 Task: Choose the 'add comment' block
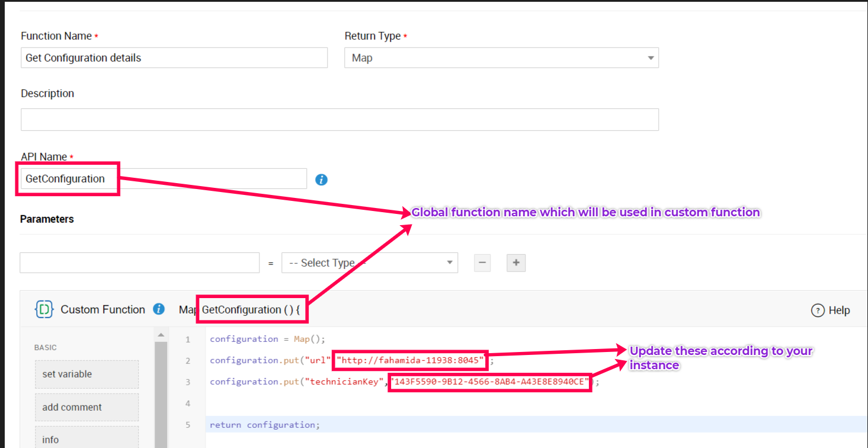87,407
